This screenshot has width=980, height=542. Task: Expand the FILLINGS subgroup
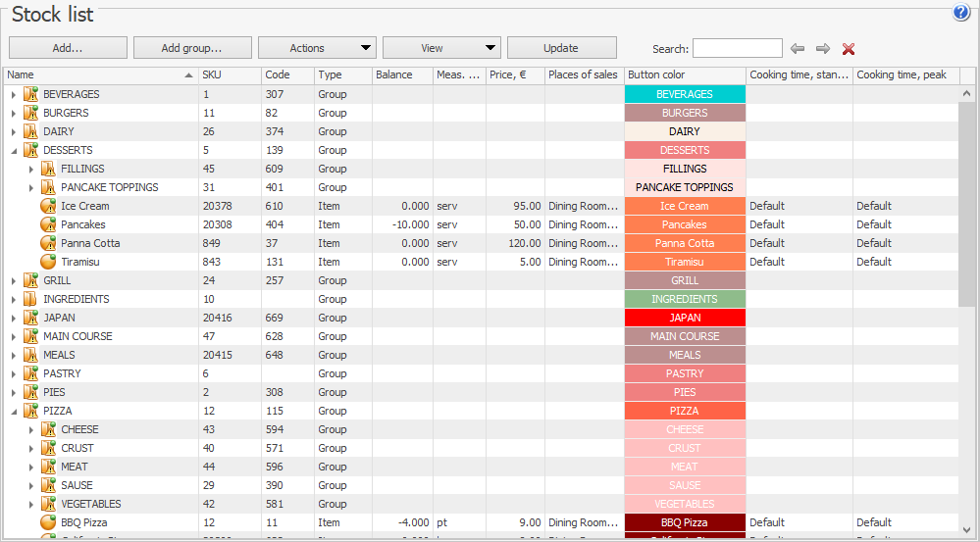(31, 169)
